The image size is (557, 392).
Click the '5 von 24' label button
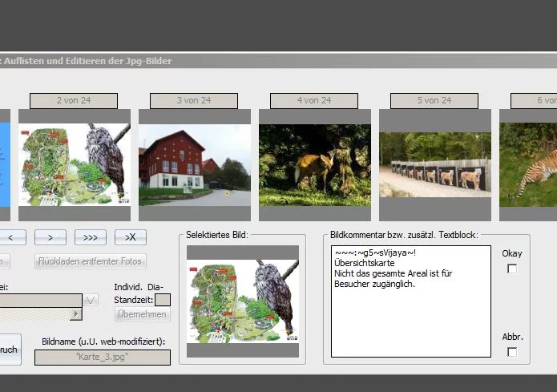[x=434, y=101]
